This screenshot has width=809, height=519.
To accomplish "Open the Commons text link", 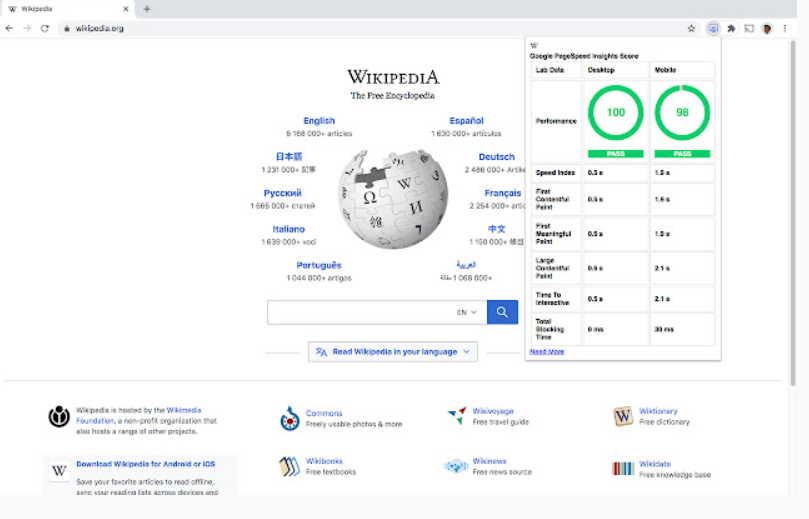I will tap(323, 413).
